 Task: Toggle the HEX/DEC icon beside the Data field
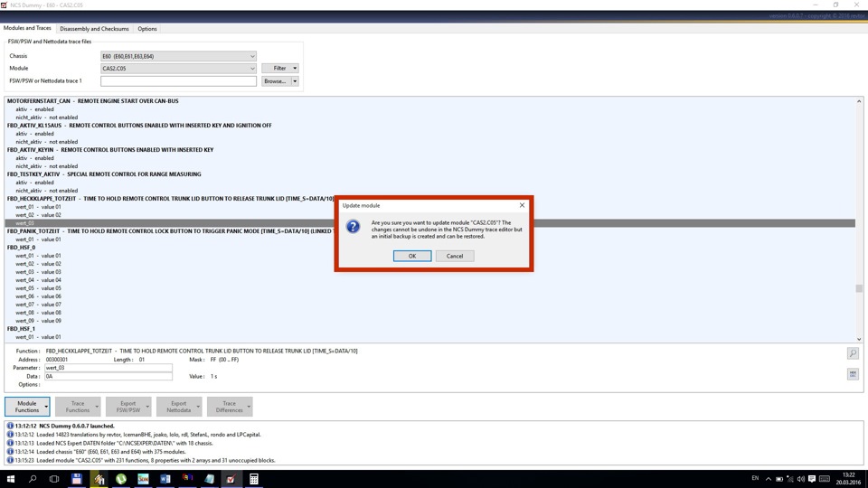853,374
